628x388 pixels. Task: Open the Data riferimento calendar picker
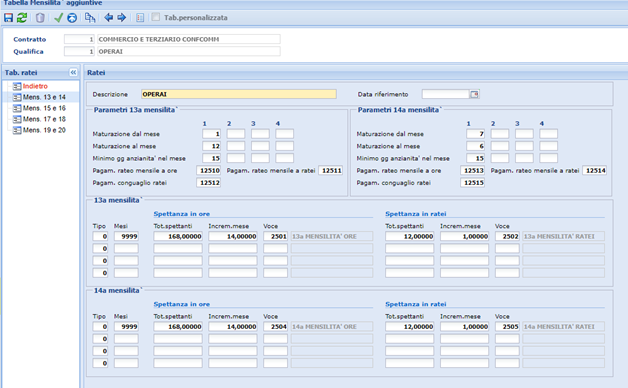point(474,94)
